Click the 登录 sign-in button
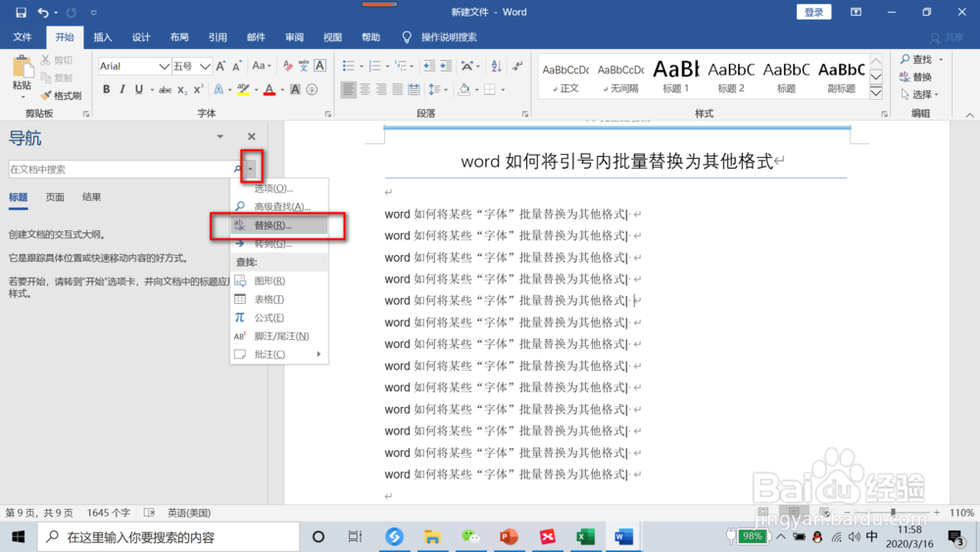 (x=813, y=12)
